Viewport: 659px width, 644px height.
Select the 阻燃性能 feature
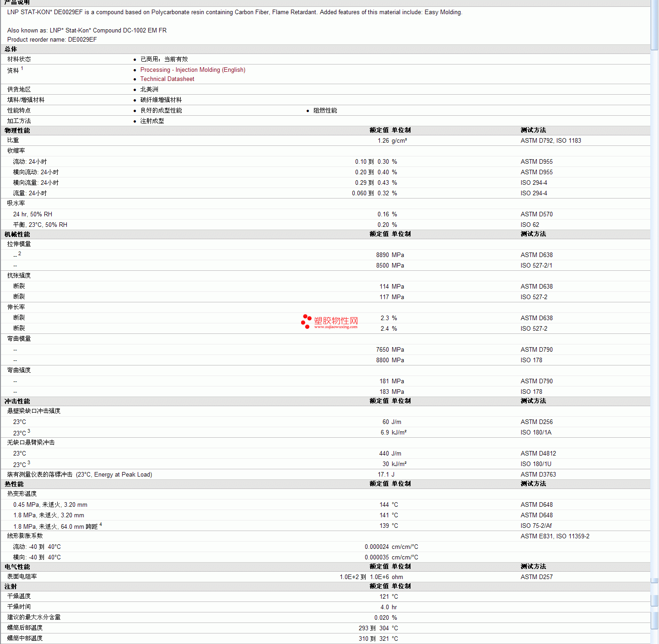point(325,111)
